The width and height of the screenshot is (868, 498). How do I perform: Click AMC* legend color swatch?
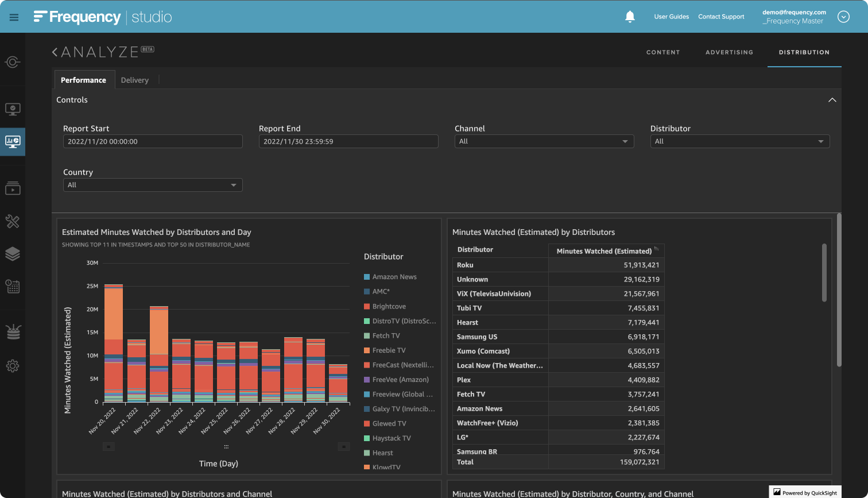tap(367, 292)
